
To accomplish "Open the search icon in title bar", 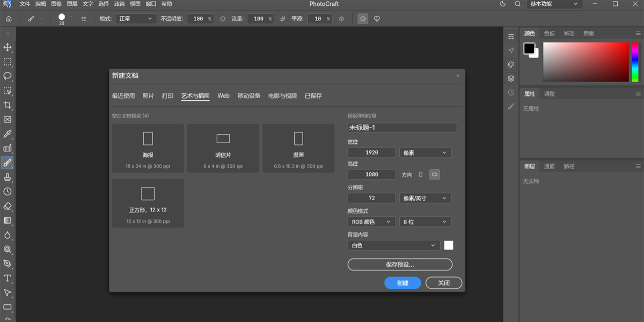I will click(517, 4).
